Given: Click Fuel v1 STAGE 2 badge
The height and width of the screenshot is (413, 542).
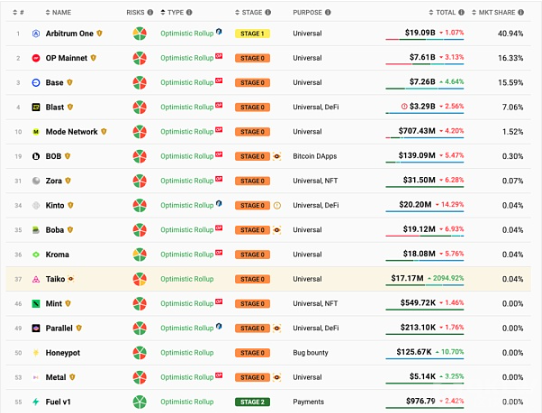Looking at the screenshot, I should [x=252, y=402].
